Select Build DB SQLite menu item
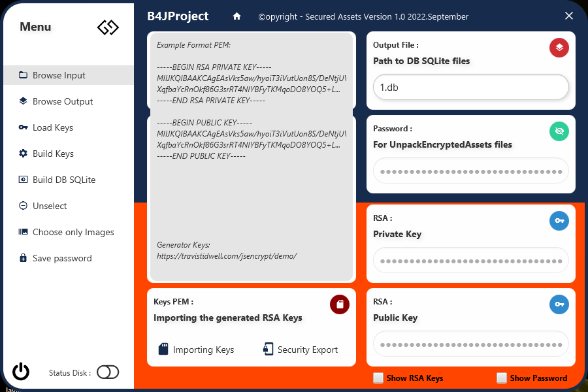This screenshot has height=392, width=588. pyautogui.click(x=64, y=180)
